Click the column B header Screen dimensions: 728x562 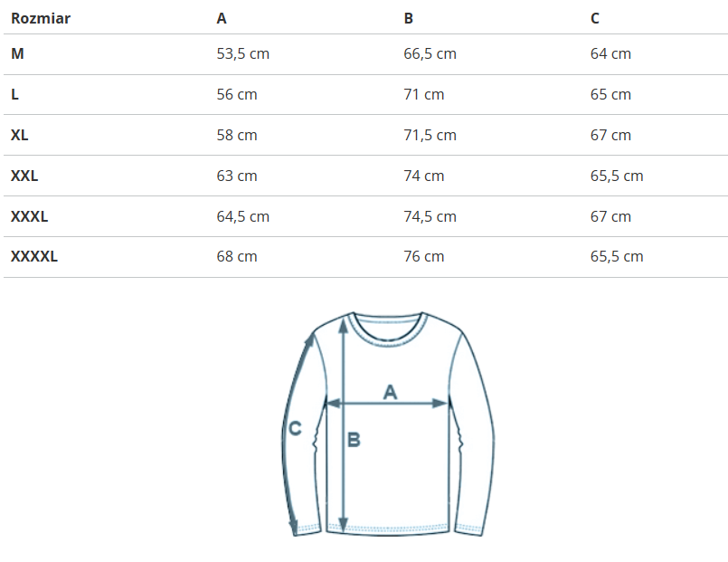pyautogui.click(x=409, y=18)
